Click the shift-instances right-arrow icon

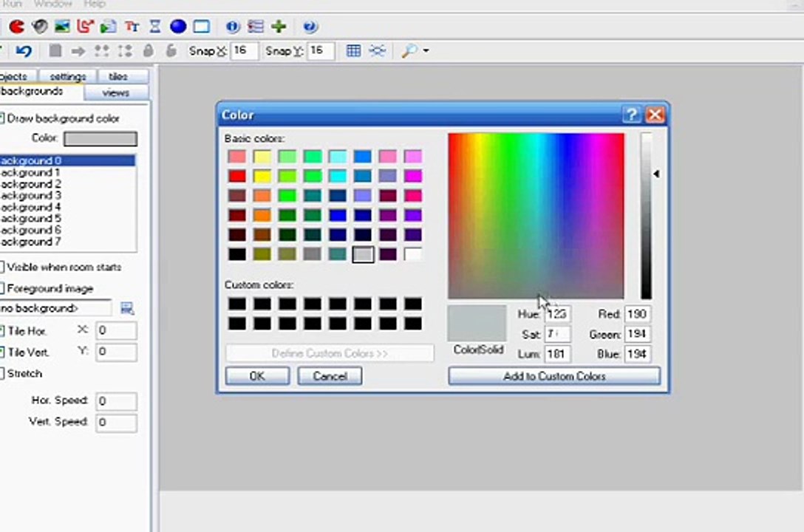[x=78, y=51]
